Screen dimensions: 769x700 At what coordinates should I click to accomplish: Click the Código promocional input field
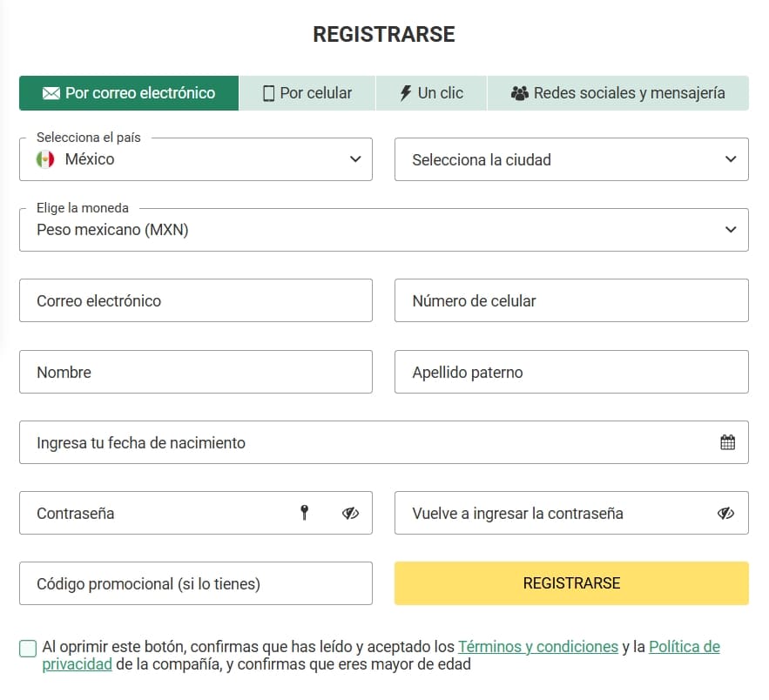point(195,583)
